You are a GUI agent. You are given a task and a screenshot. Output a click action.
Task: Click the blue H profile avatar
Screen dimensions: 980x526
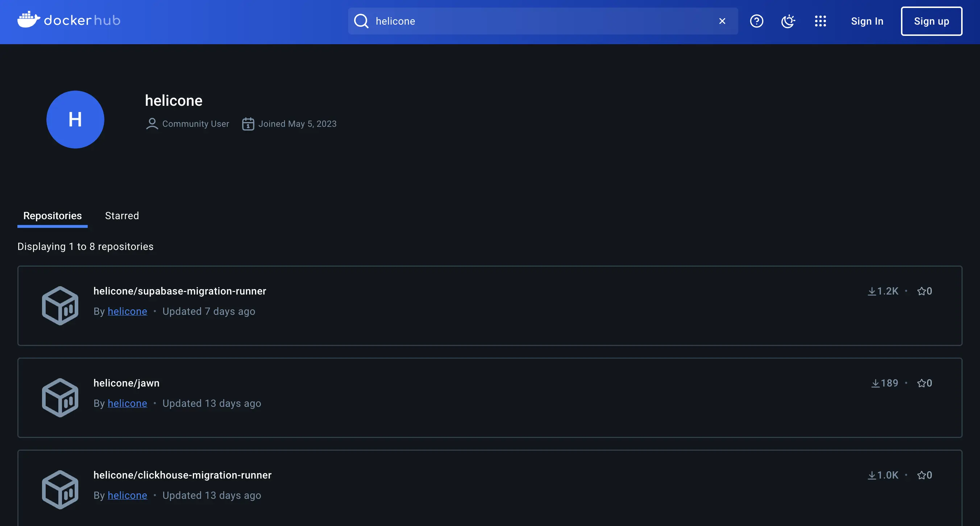(75, 120)
